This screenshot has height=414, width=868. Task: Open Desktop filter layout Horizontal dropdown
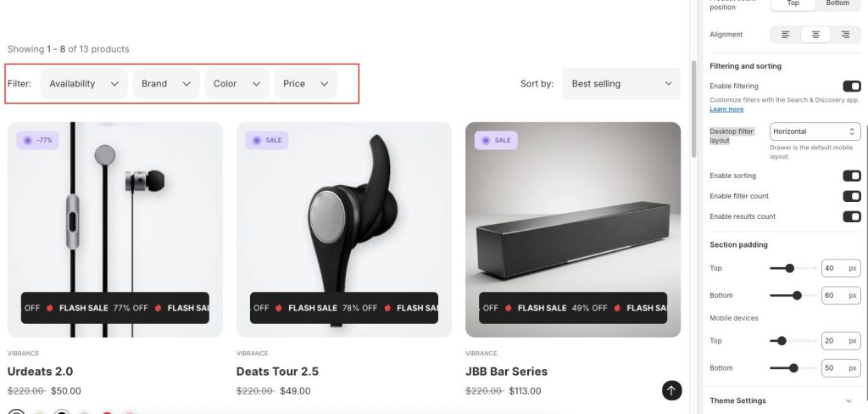click(815, 131)
